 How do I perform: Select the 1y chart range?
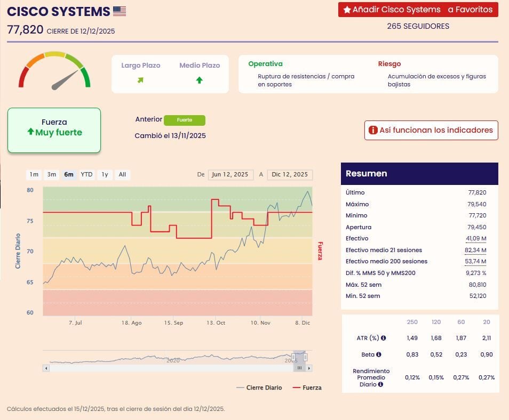click(x=105, y=175)
